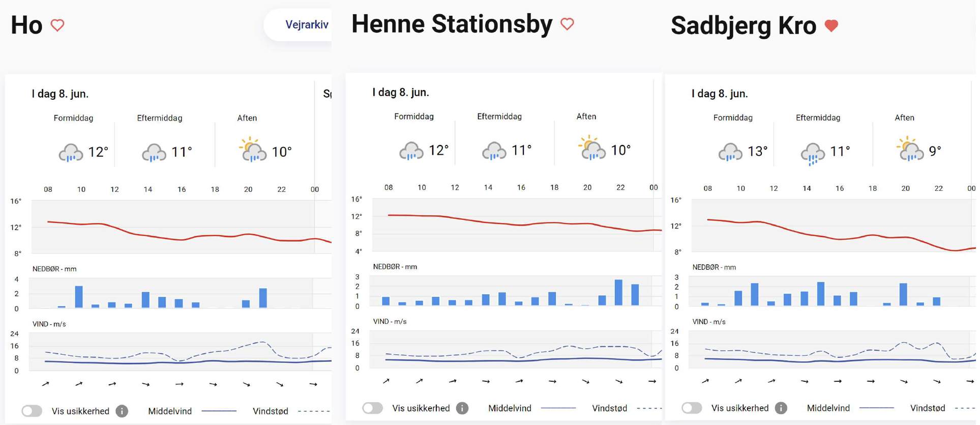Viewport: 980px width, 425px height.
Task: Click Vindstød legend in Henne Stationsby chart
Action: 609,408
